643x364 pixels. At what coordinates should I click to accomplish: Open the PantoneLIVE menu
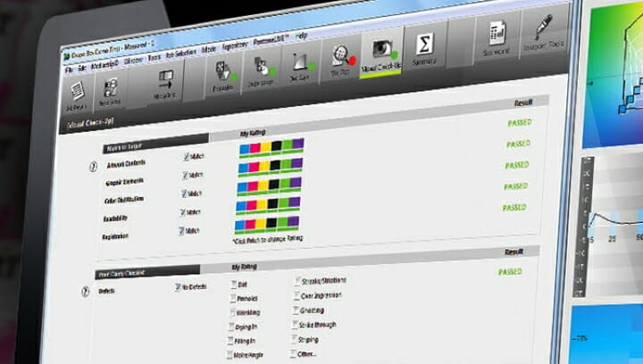(x=271, y=40)
